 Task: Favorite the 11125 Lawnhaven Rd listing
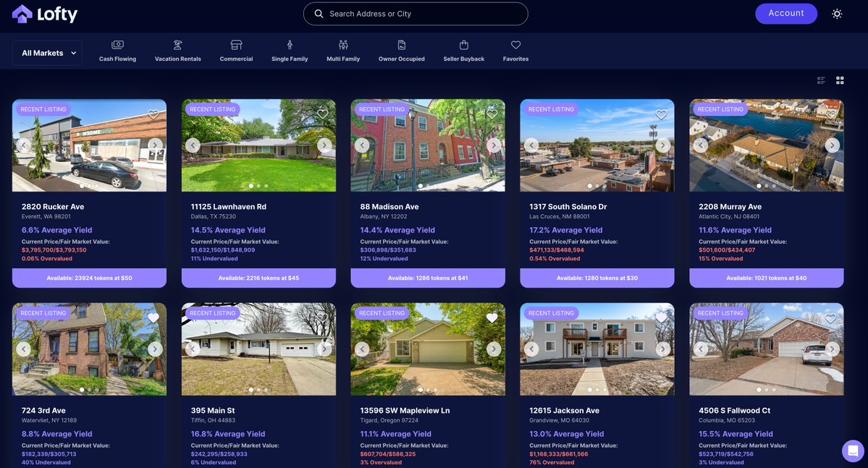(323, 114)
